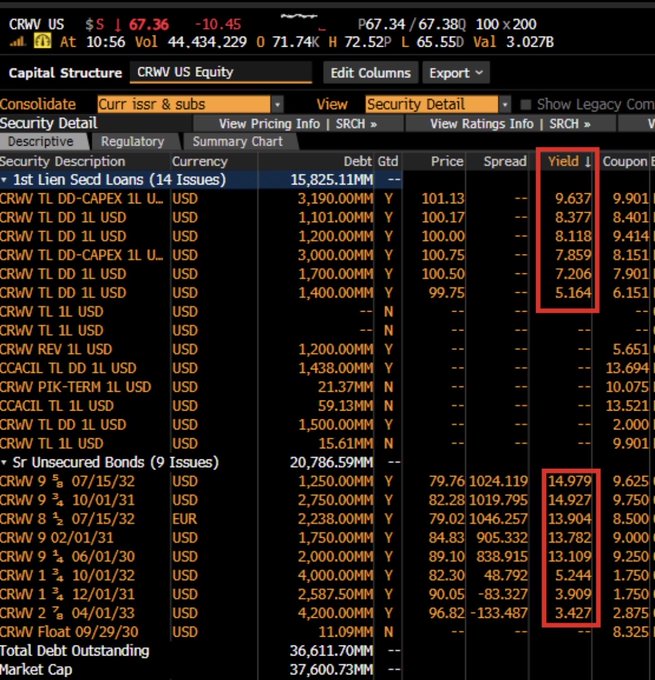
Task: Click the Spread column header
Action: (505, 161)
